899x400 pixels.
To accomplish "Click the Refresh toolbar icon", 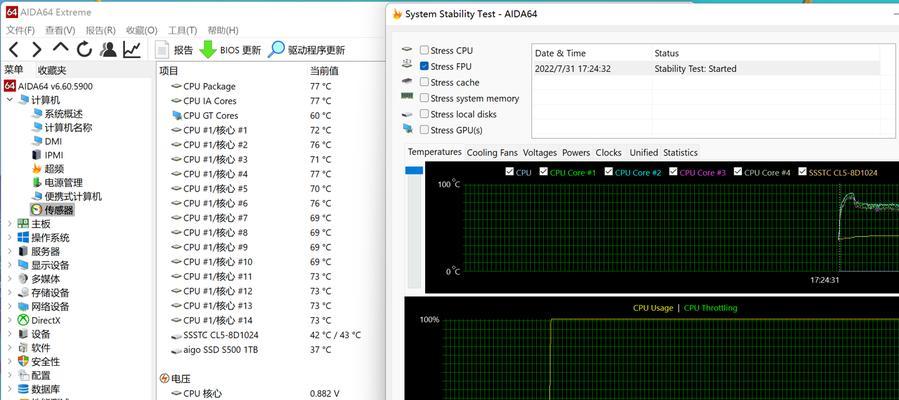I will click(84, 50).
